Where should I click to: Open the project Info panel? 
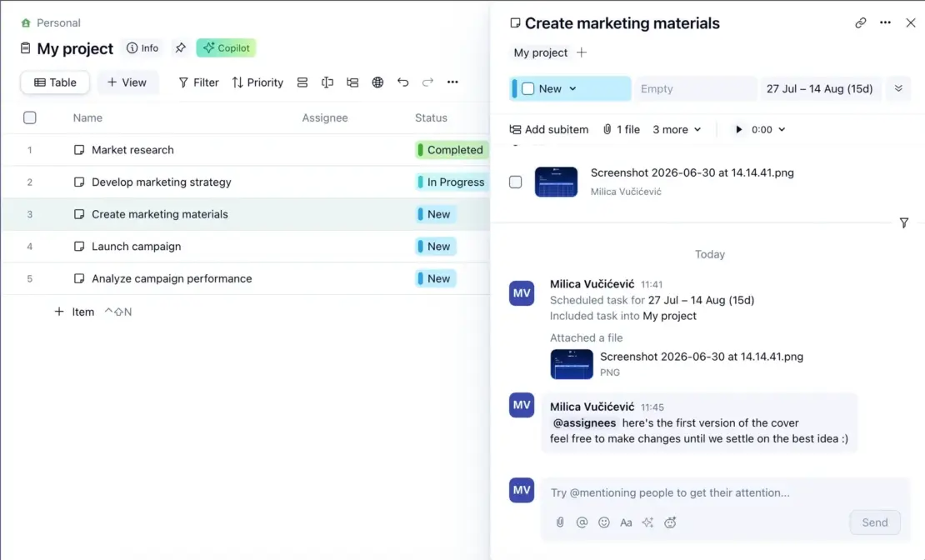pos(142,48)
